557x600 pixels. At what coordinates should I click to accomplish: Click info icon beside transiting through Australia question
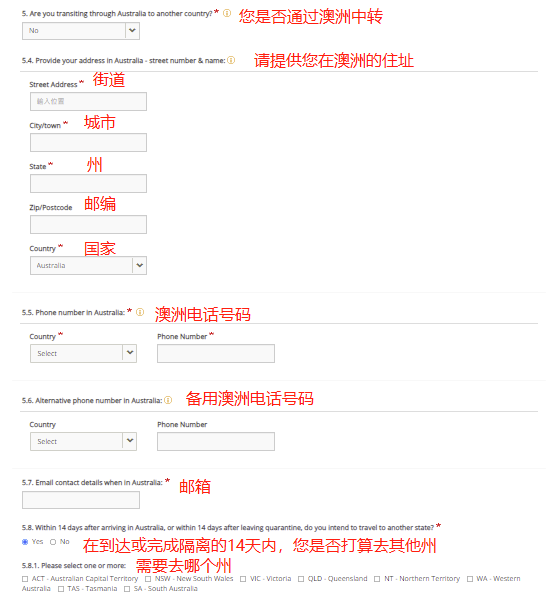pos(227,13)
